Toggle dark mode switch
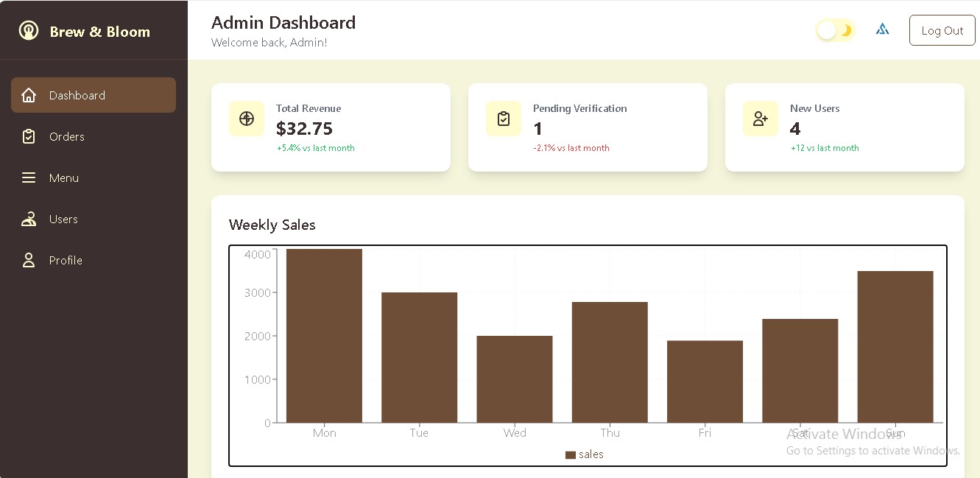Screen dimensions: 980x478 (x=836, y=30)
